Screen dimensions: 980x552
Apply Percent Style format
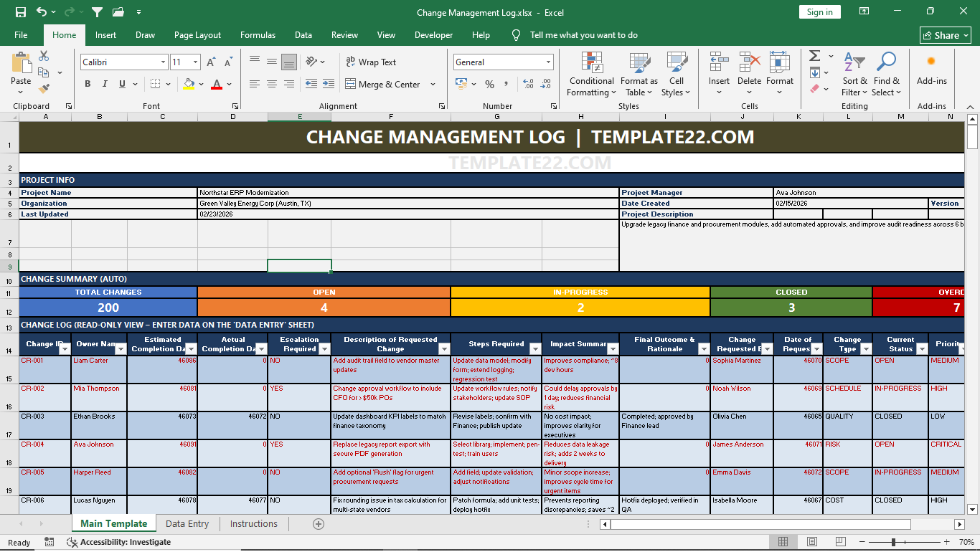(x=489, y=84)
